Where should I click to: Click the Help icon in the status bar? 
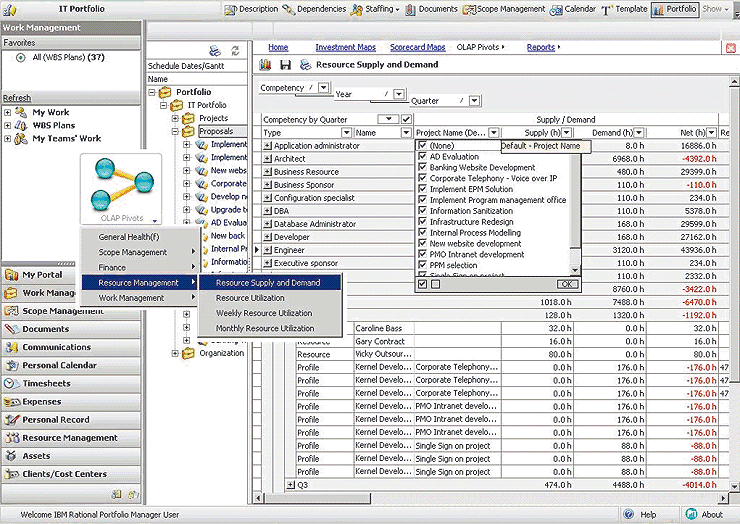coord(629,514)
